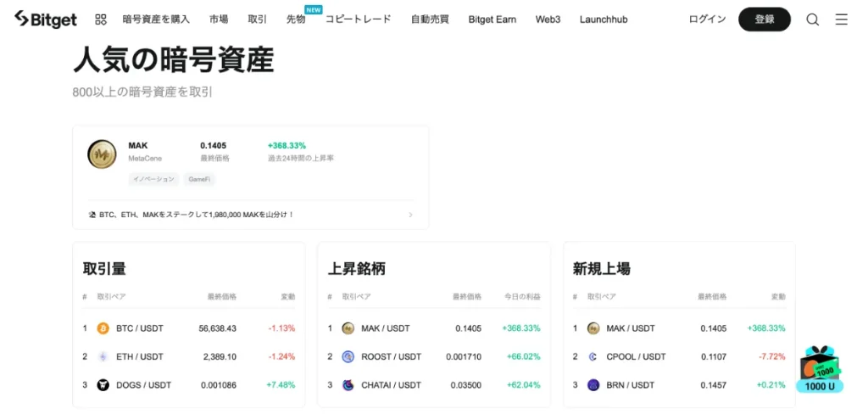Click the ログイン link
868x420 pixels.
tap(708, 20)
